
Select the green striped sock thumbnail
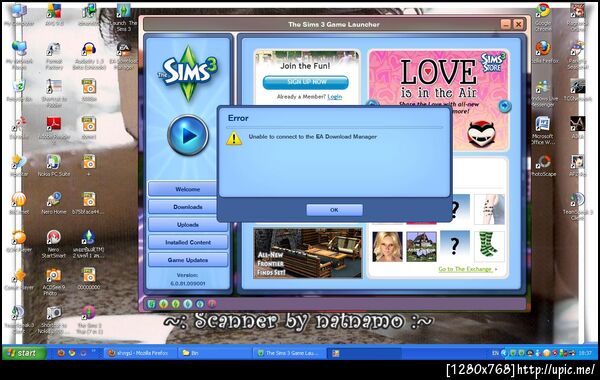489,246
